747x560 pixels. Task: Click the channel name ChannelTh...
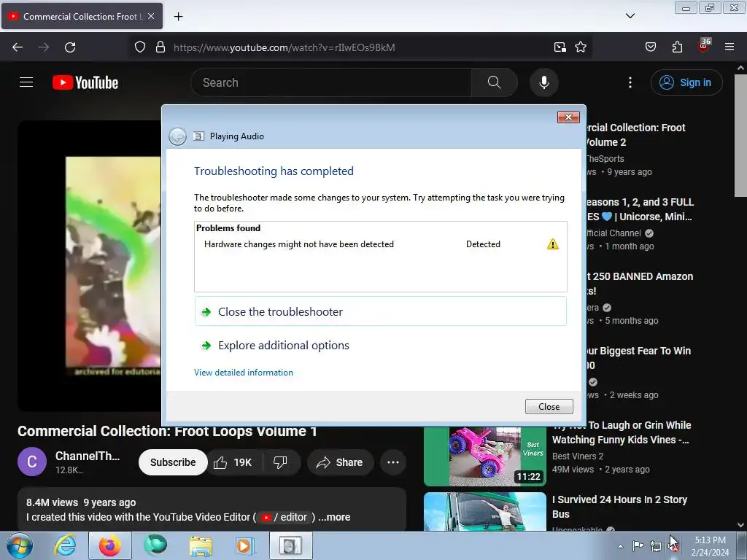click(88, 456)
